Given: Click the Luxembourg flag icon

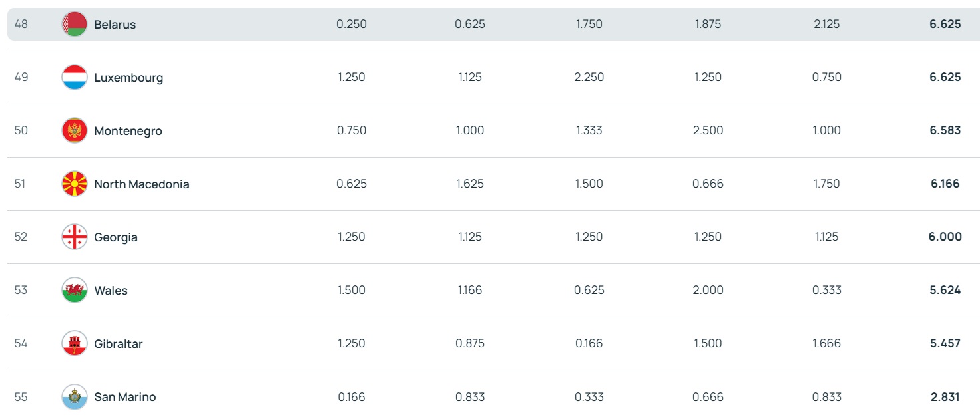Looking at the screenshot, I should point(74,77).
